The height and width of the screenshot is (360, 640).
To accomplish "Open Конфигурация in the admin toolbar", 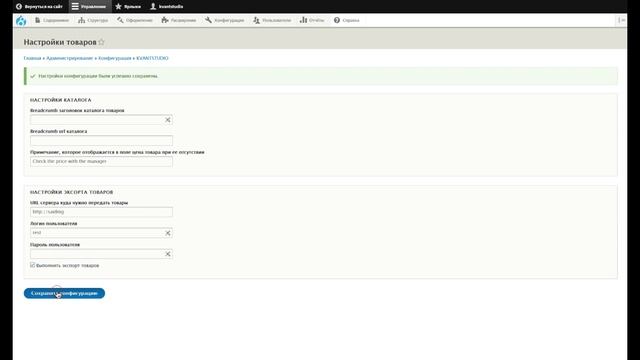I will tap(224, 20).
